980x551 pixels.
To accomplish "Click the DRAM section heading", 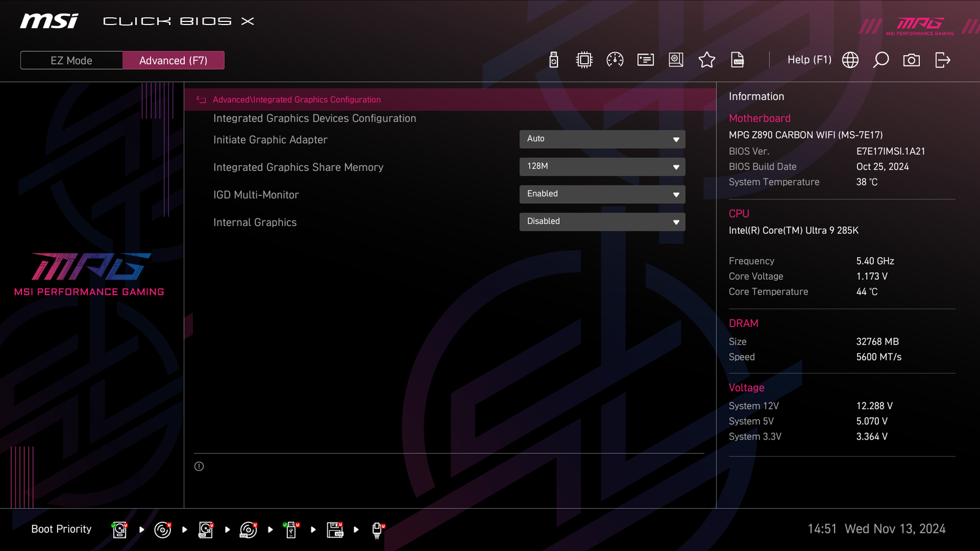I will tap(744, 323).
